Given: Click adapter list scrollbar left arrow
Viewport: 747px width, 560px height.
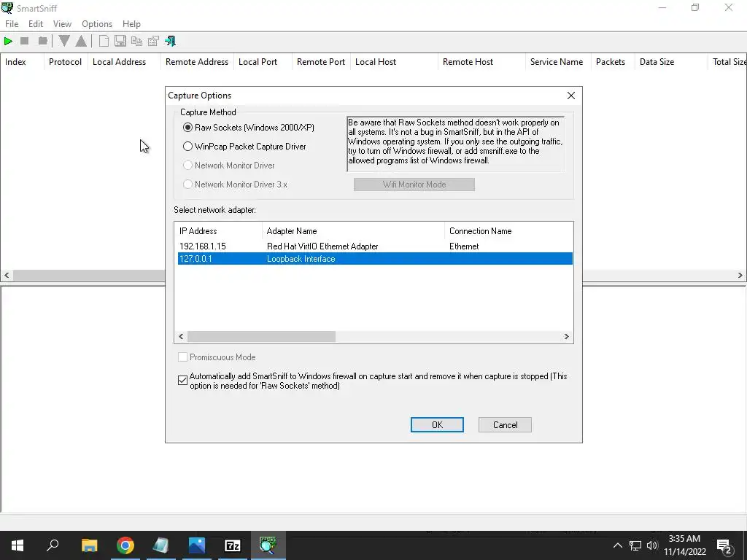Looking at the screenshot, I should click(181, 337).
